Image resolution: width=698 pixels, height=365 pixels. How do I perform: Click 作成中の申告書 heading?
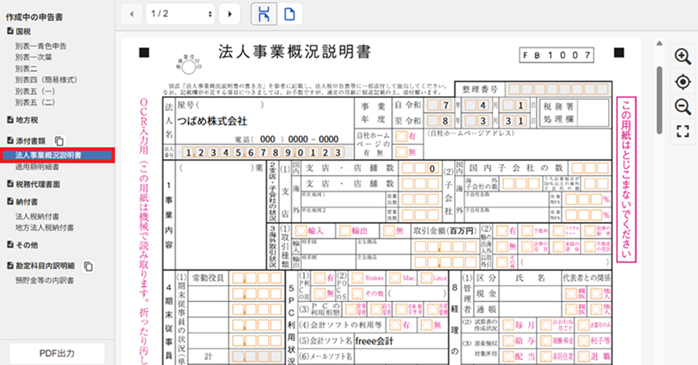click(x=34, y=17)
